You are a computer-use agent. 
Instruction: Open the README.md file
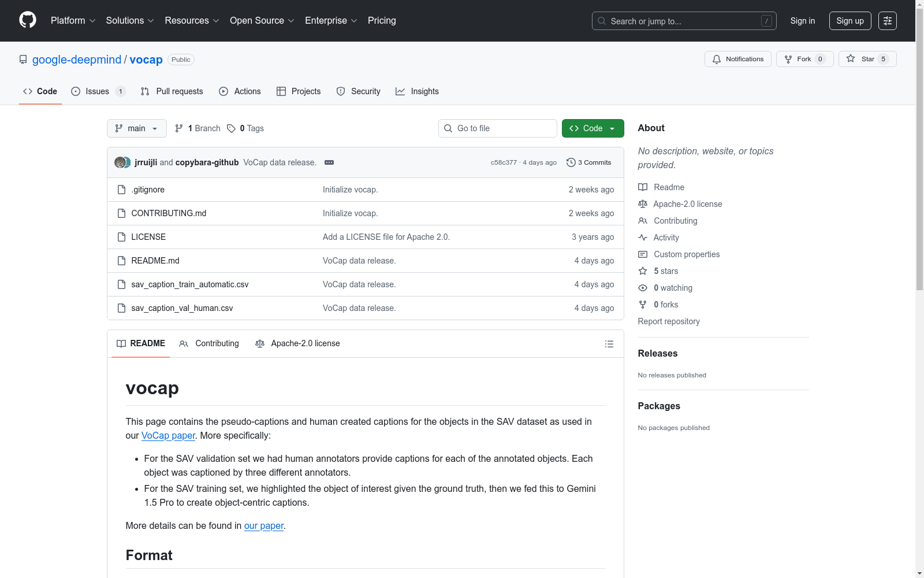coord(155,261)
